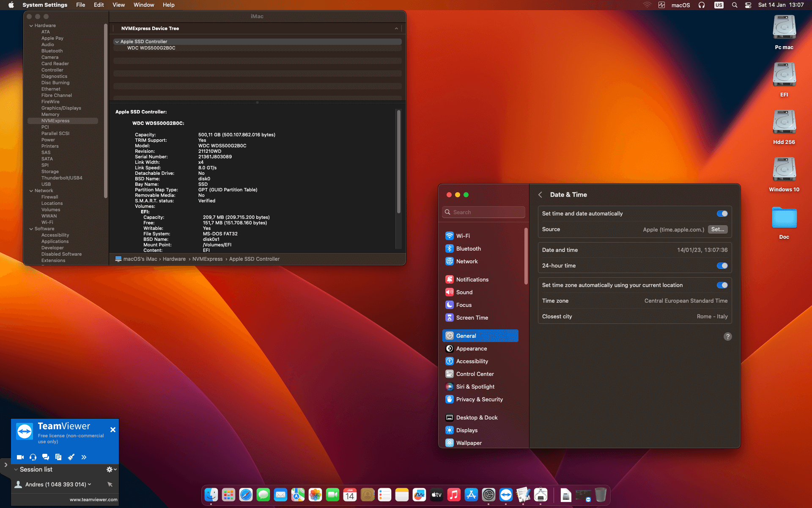The image size is (812, 508).
Task: Open Screen Time settings
Action: pos(472,317)
